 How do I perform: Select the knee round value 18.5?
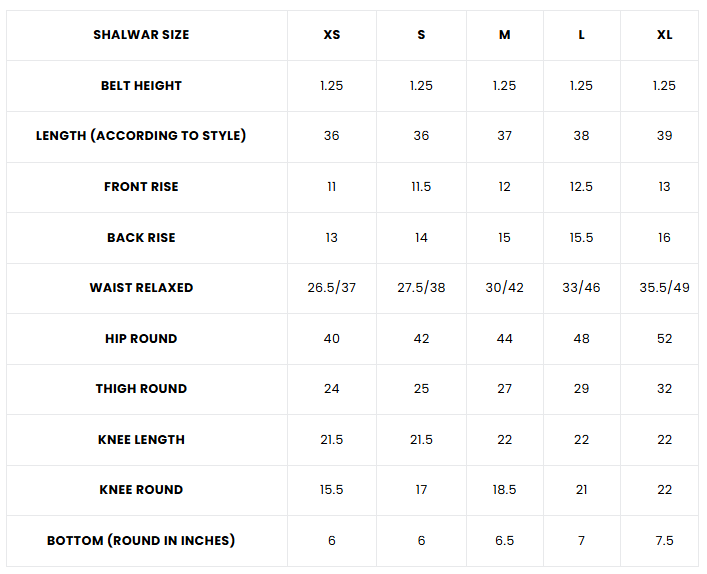coord(504,490)
